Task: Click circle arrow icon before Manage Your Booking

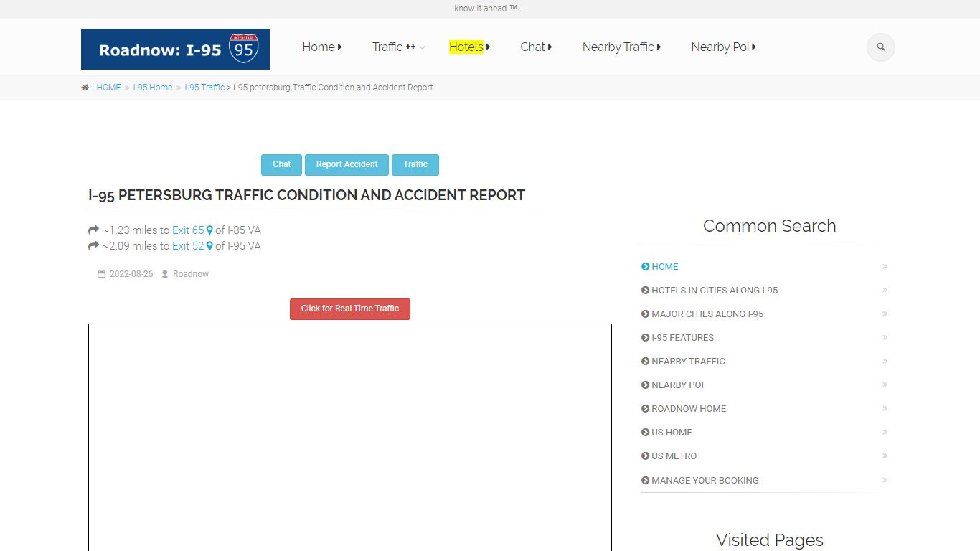Action: click(x=645, y=481)
